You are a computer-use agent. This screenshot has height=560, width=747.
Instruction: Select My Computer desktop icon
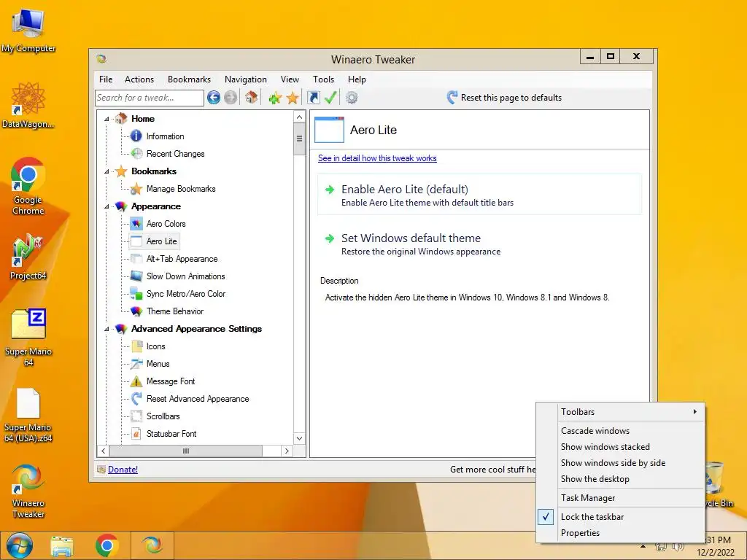tap(28, 29)
